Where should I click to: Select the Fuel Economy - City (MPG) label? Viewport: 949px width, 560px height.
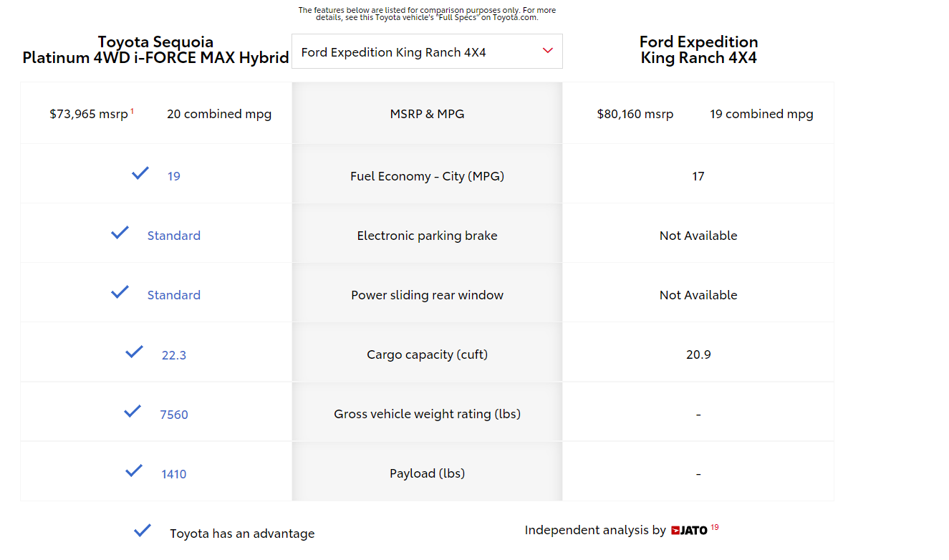pos(427,176)
